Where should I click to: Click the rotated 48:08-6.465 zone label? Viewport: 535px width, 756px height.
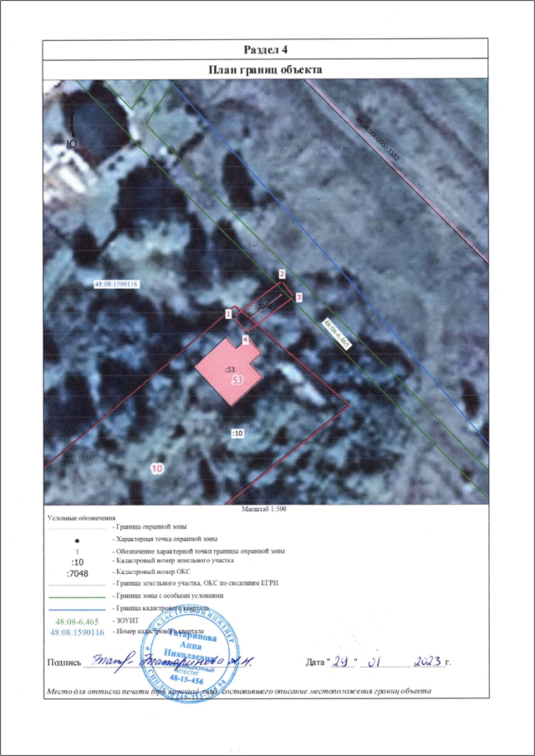pyautogui.click(x=337, y=332)
